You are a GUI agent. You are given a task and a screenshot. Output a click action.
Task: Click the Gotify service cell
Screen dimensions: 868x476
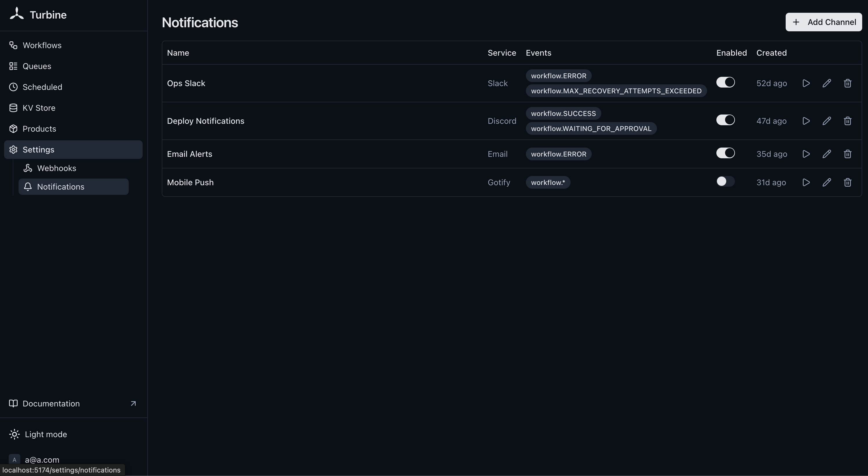[499, 182]
